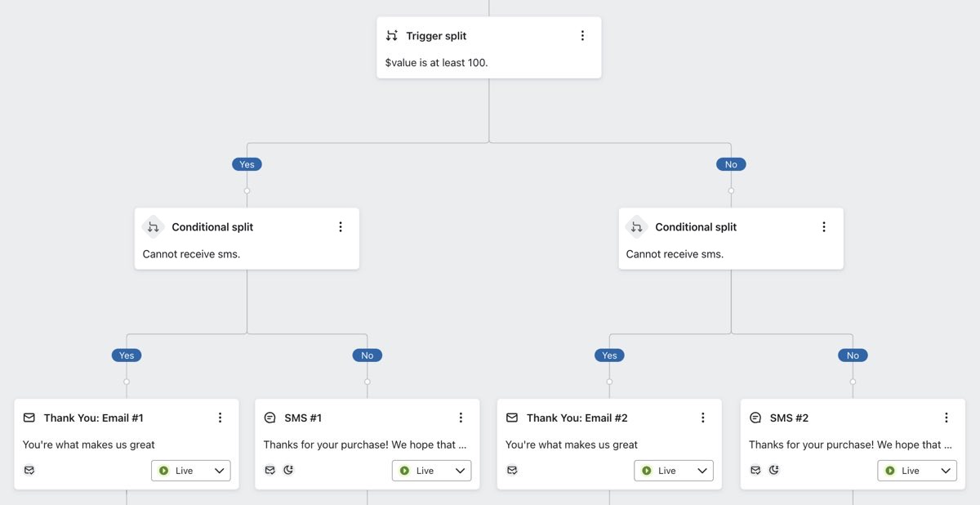Image resolution: width=980 pixels, height=505 pixels.
Task: Open Thank You: Email #2 options menu
Action: [703, 418]
